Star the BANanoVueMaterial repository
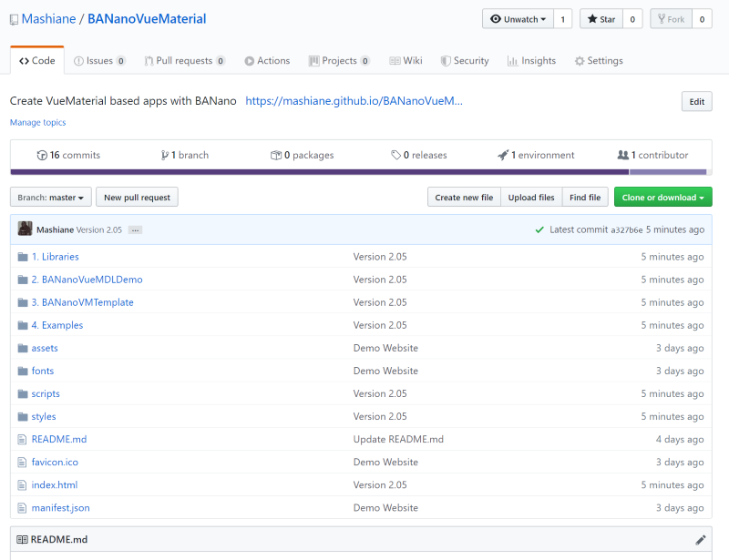This screenshot has height=560, width=729. coord(601,19)
